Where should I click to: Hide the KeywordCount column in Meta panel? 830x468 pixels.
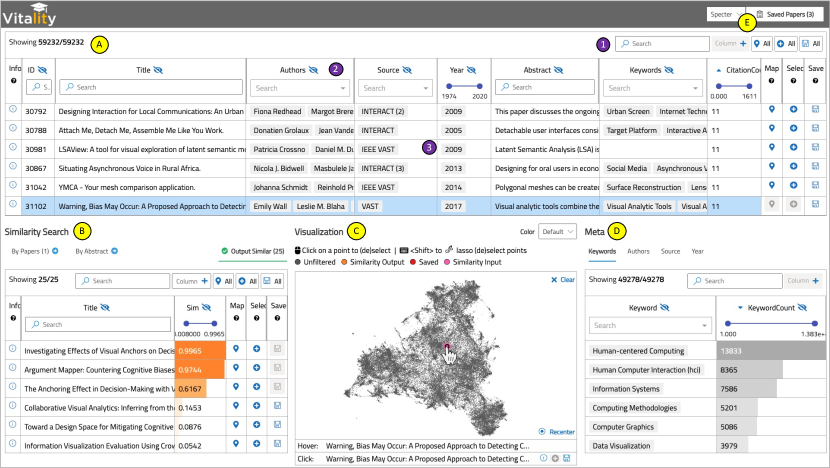point(802,308)
